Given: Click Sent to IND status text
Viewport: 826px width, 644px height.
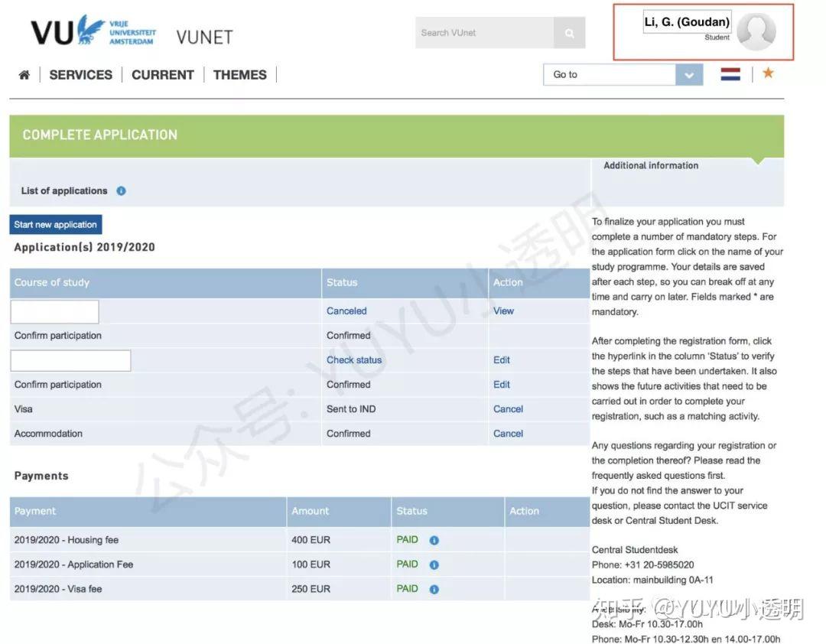Looking at the screenshot, I should tap(351, 409).
